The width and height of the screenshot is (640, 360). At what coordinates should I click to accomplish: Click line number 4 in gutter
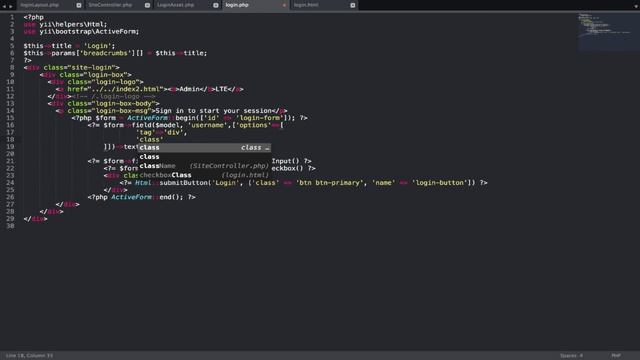point(12,39)
